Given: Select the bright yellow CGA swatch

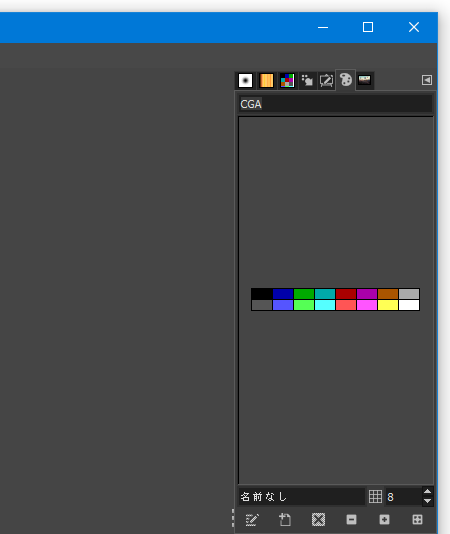Looking at the screenshot, I should 388,305.
